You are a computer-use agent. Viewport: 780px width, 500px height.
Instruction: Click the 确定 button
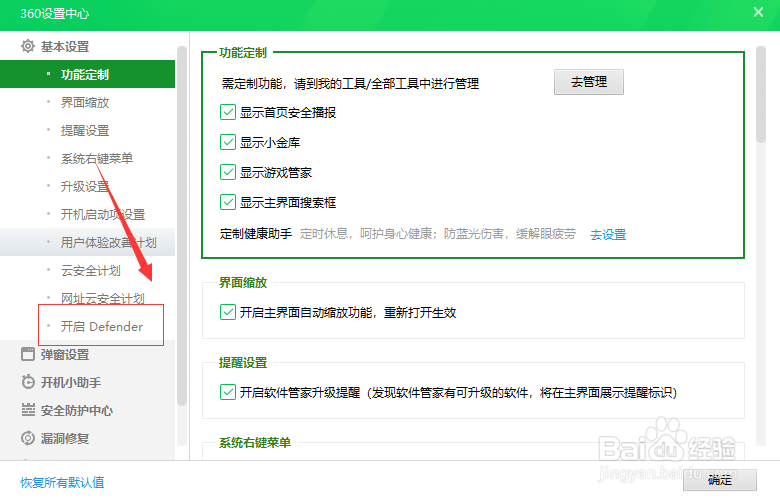click(720, 480)
